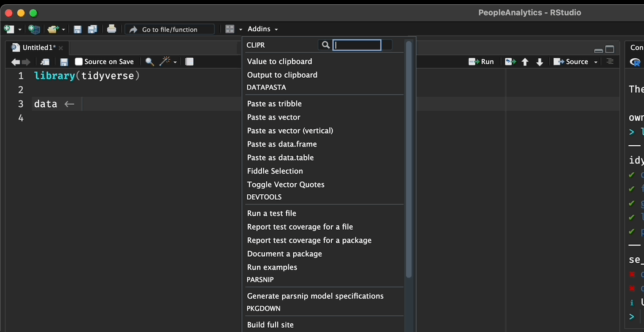The image size is (644, 332).
Task: Click the addins menu scrollbar thumb
Action: coord(408,159)
